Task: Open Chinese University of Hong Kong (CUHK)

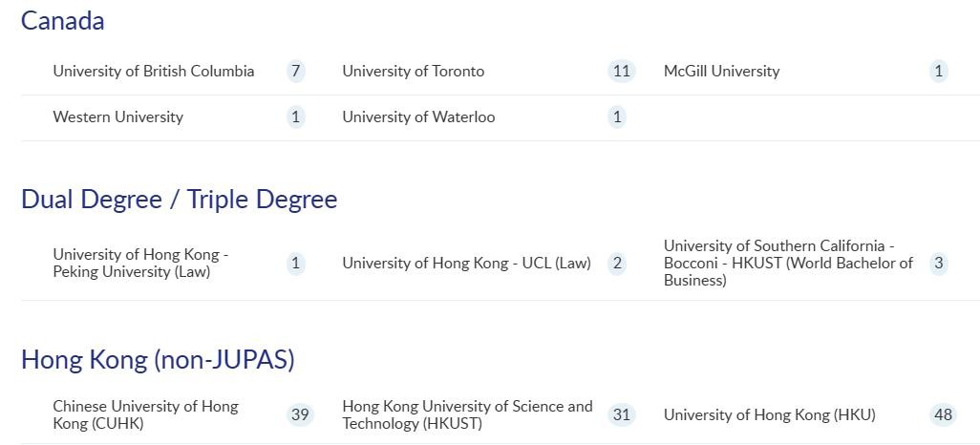Action: 145,414
